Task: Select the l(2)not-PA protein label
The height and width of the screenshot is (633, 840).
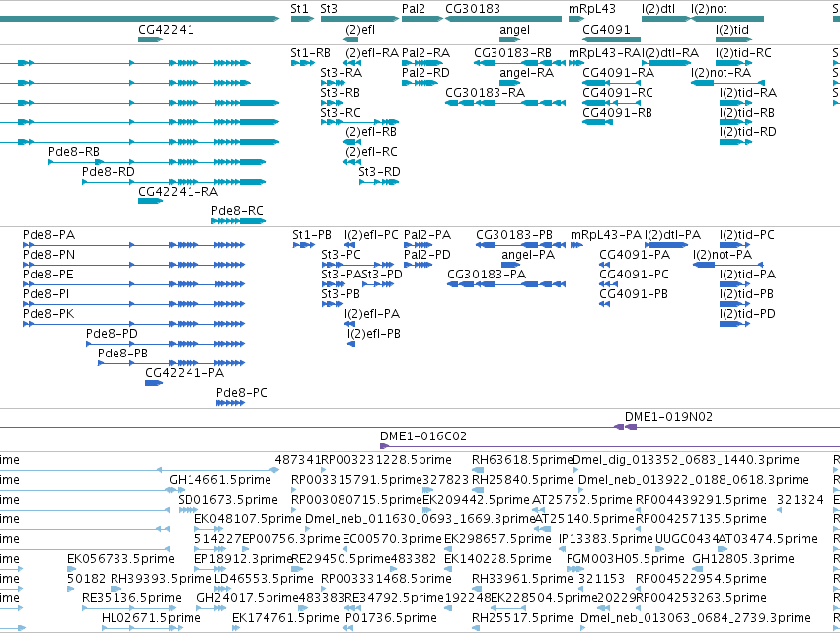Action: (723, 255)
